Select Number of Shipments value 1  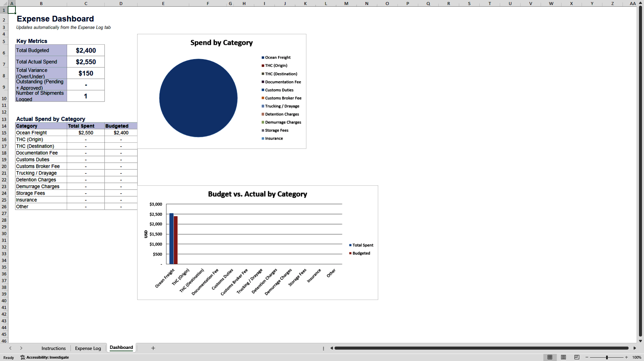pyautogui.click(x=86, y=96)
